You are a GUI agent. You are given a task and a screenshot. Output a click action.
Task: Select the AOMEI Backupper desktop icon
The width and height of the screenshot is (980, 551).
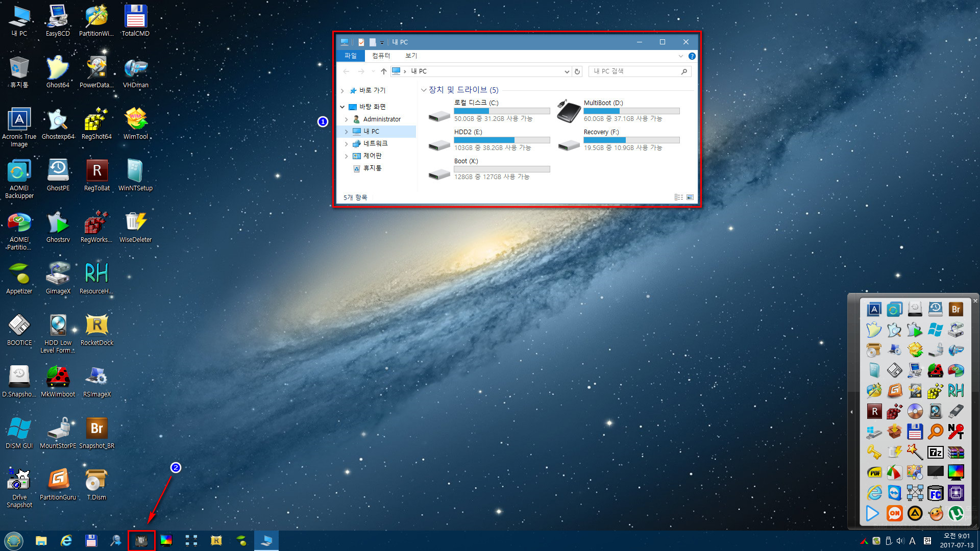[19, 179]
